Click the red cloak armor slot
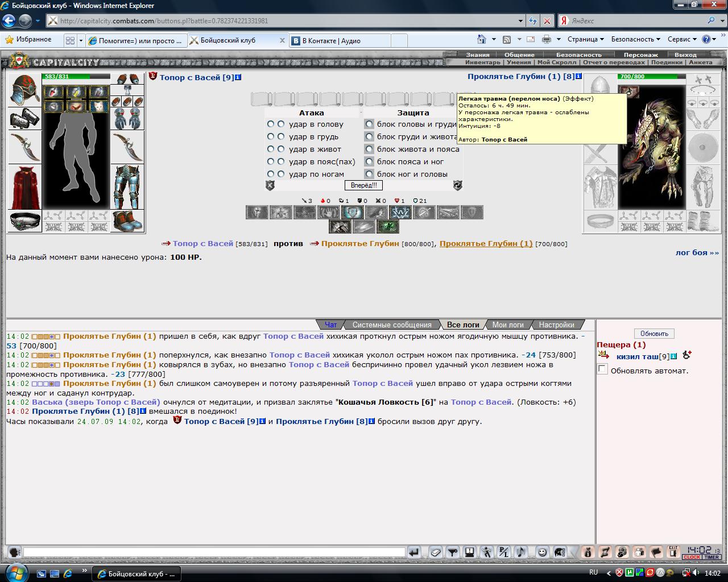728x582 pixels. [24, 188]
